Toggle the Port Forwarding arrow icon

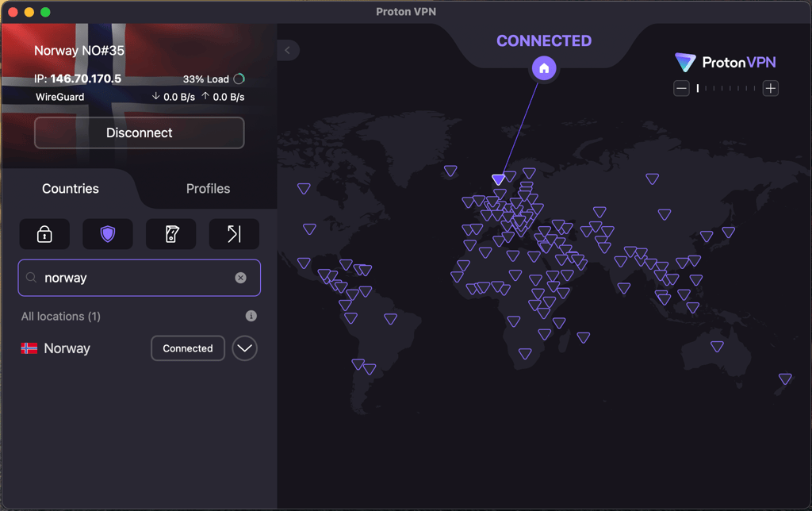(234, 234)
